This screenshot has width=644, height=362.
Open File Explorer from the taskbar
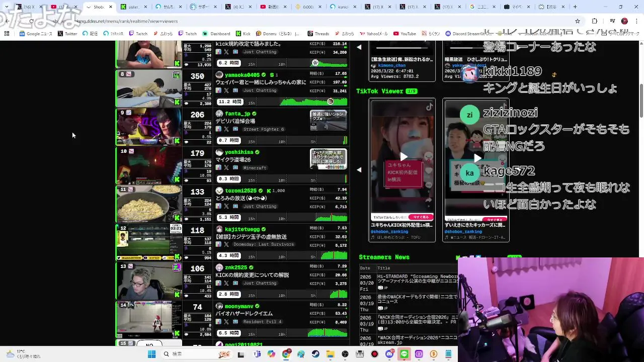(331, 354)
